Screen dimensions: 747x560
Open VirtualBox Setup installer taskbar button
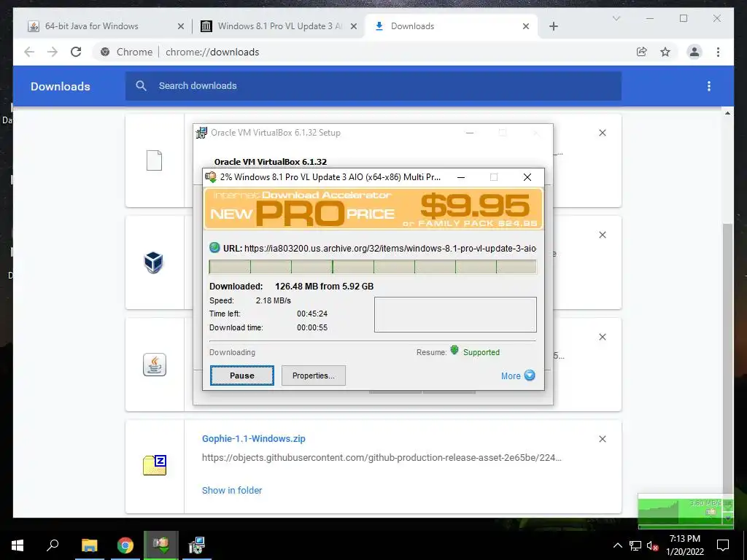pyautogui.click(x=197, y=545)
